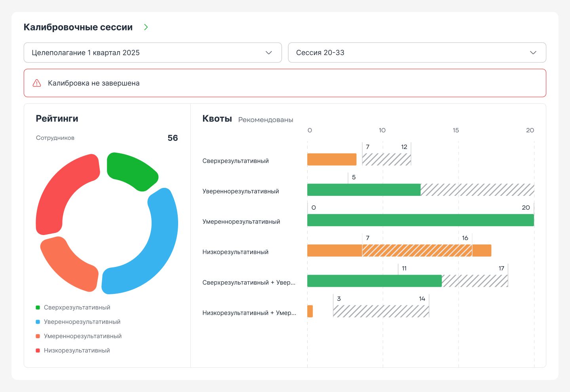Image resolution: width=570 pixels, height=392 pixels.
Task: Select the hatched orange Низкорезультативный quota range
Action: (x=417, y=251)
